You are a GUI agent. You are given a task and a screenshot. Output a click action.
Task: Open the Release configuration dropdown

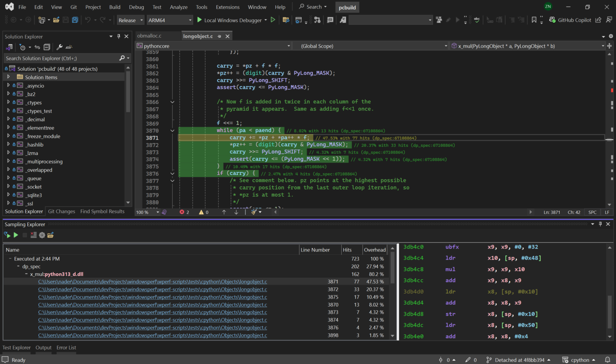130,20
